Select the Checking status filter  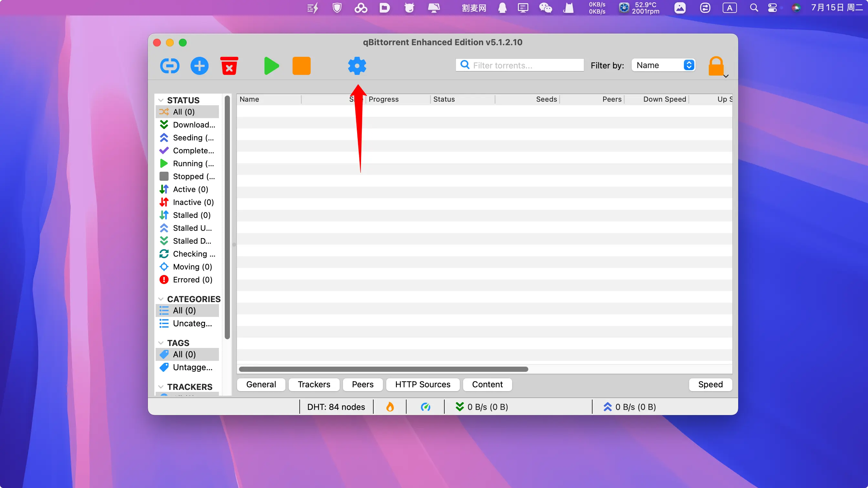pyautogui.click(x=187, y=254)
